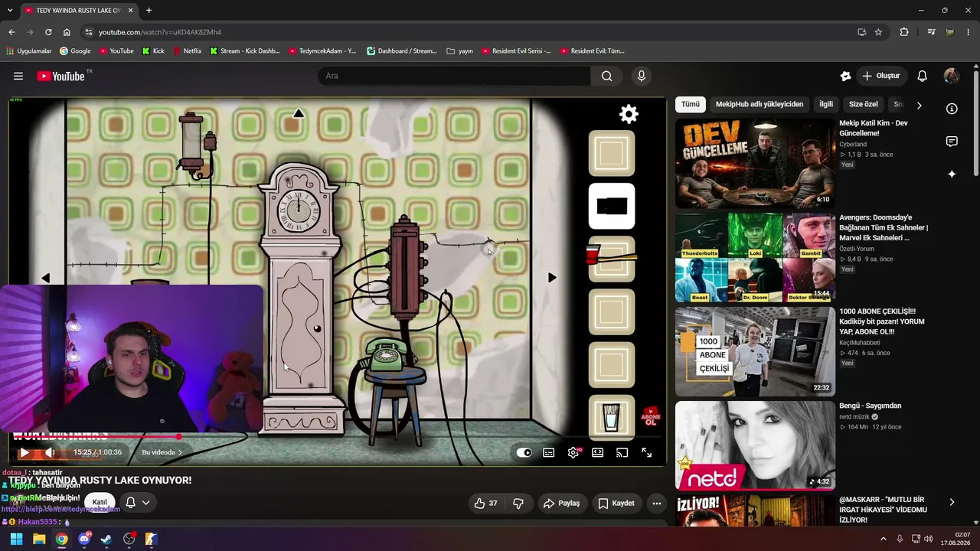Viewport: 980px width, 551px height.
Task: Click the badge icon left of Oluştur
Action: click(845, 76)
